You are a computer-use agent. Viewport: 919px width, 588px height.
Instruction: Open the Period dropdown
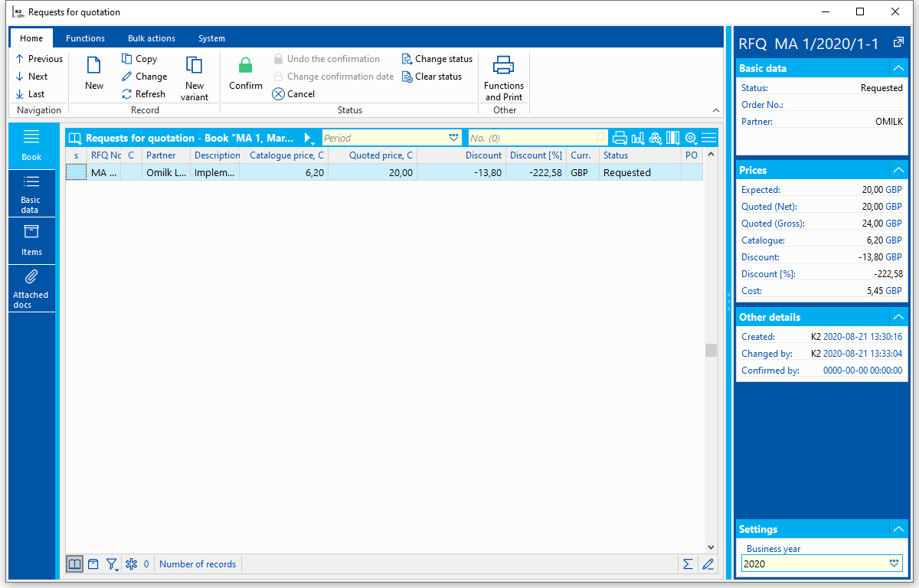453,139
